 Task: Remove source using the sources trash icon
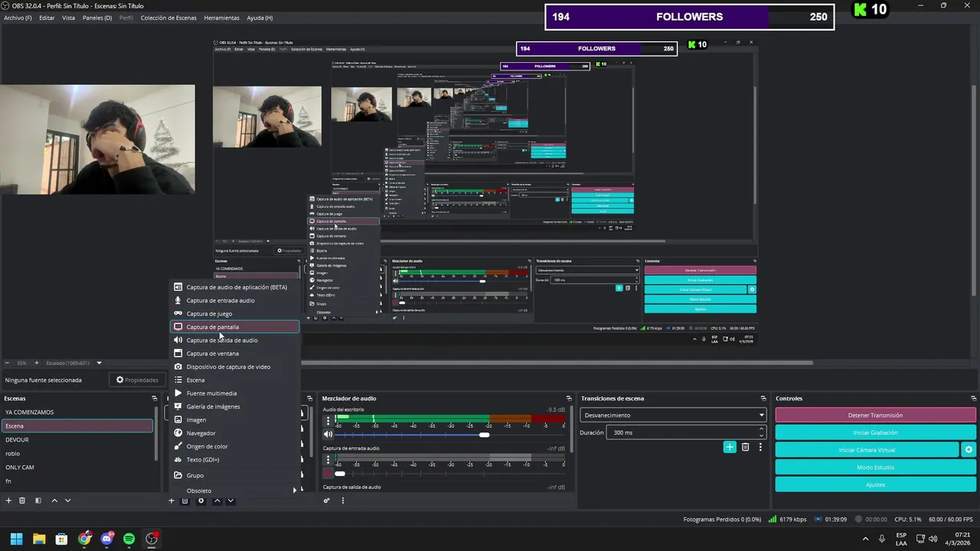[185, 500]
